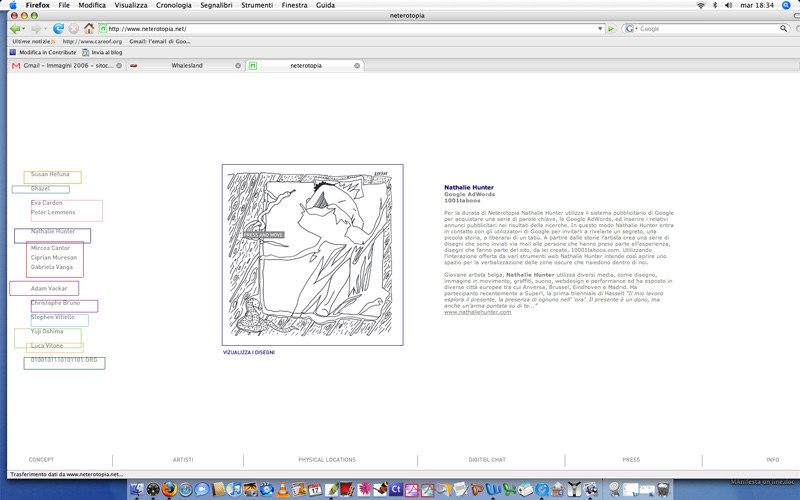Open the Visualizza menu
The image size is (800, 500).
131,5
